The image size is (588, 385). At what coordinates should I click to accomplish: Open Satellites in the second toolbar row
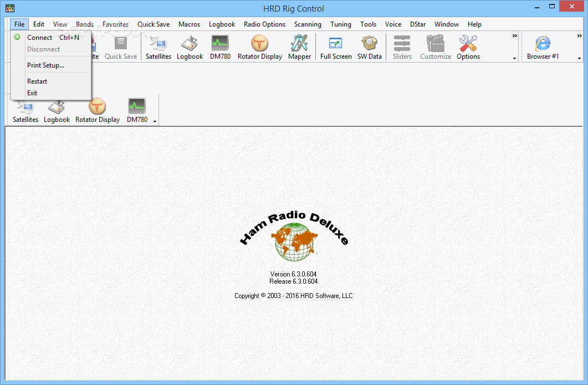pos(25,111)
